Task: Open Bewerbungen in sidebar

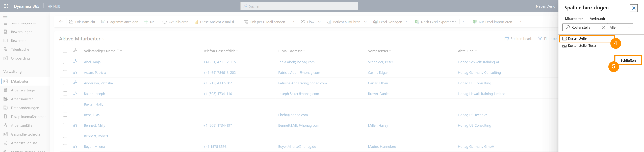Action: click(21, 32)
